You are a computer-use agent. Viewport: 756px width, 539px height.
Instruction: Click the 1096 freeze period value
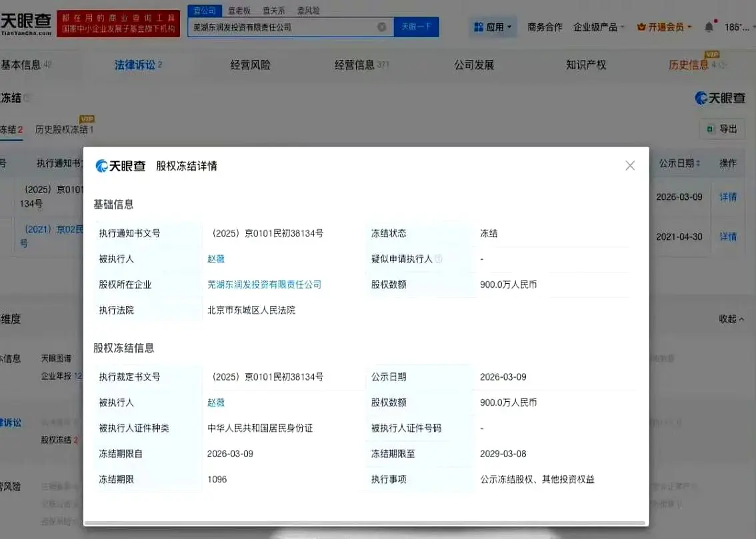[x=217, y=479]
